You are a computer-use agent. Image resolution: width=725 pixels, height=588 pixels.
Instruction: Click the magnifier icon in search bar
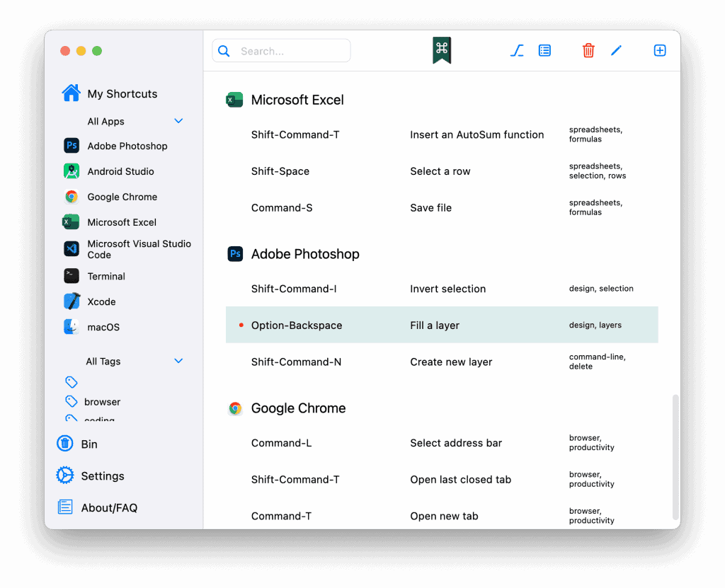click(224, 51)
